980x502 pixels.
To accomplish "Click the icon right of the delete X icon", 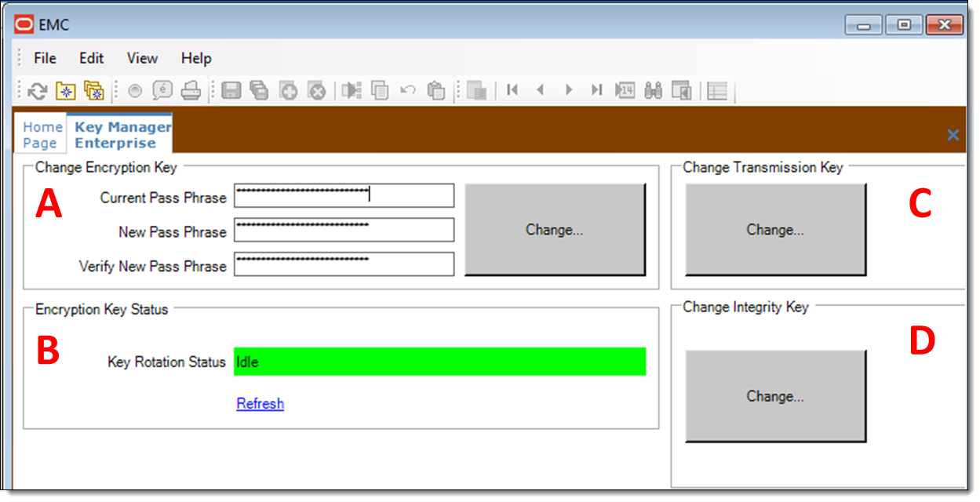I will (x=352, y=91).
